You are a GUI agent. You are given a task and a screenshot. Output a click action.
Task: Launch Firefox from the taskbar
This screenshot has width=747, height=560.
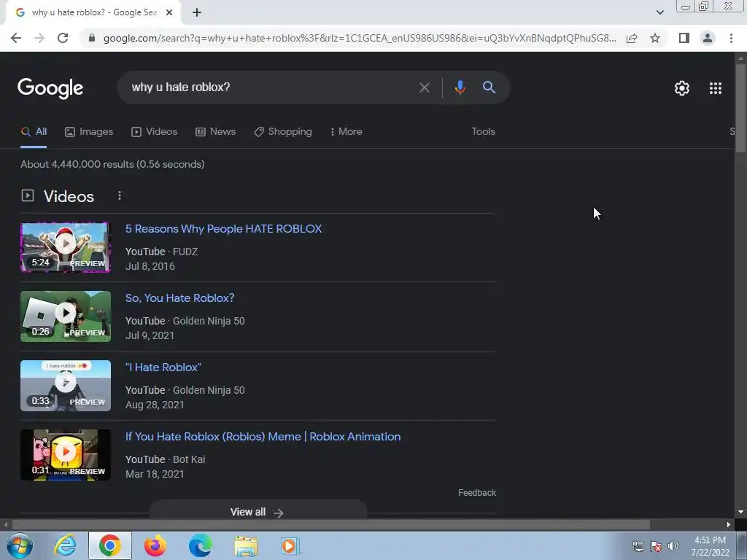click(155, 545)
